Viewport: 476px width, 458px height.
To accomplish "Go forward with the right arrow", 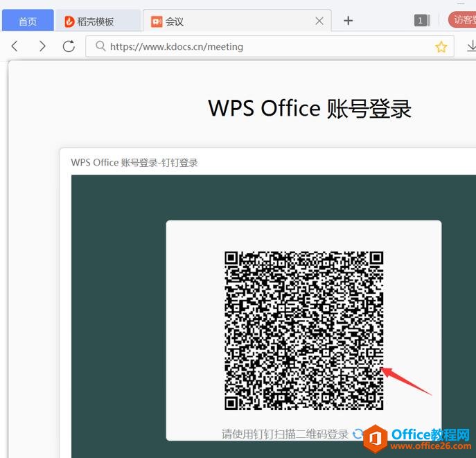I will 42,46.
